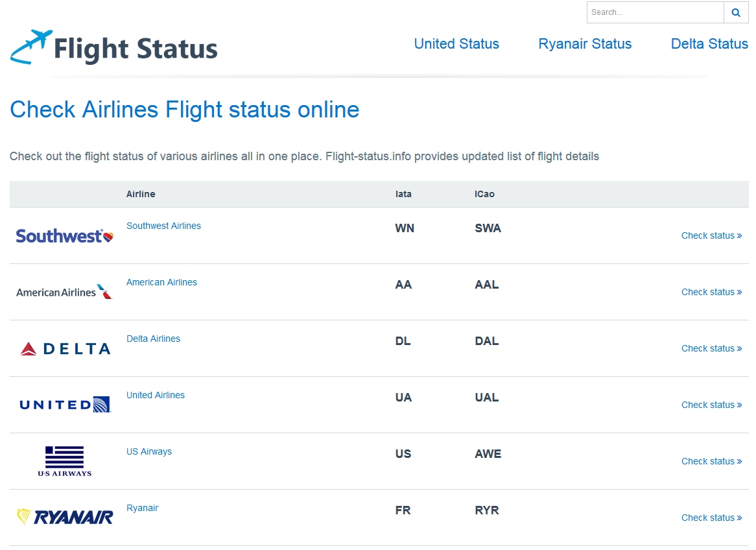Click the search magnifier icon
756x550 pixels.
(736, 12)
